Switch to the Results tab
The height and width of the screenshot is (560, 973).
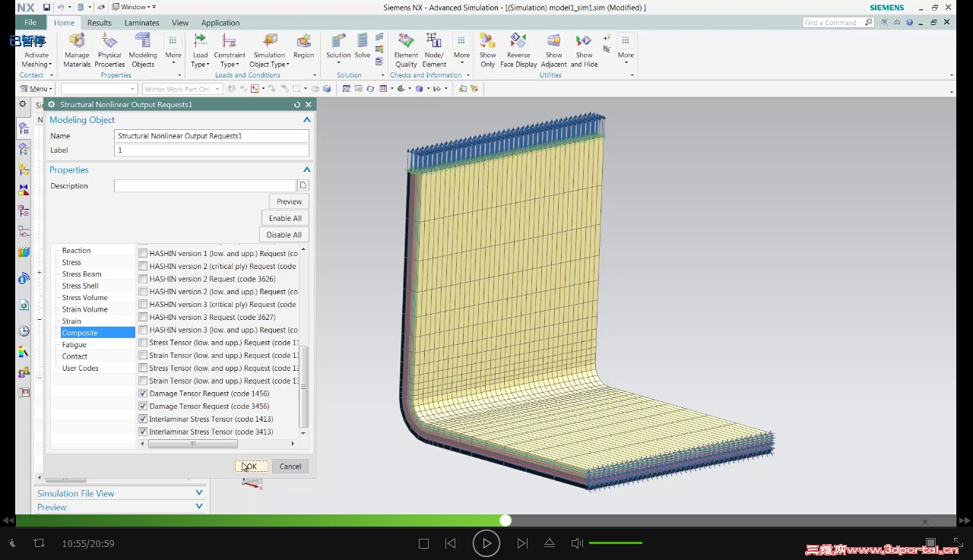coord(99,23)
